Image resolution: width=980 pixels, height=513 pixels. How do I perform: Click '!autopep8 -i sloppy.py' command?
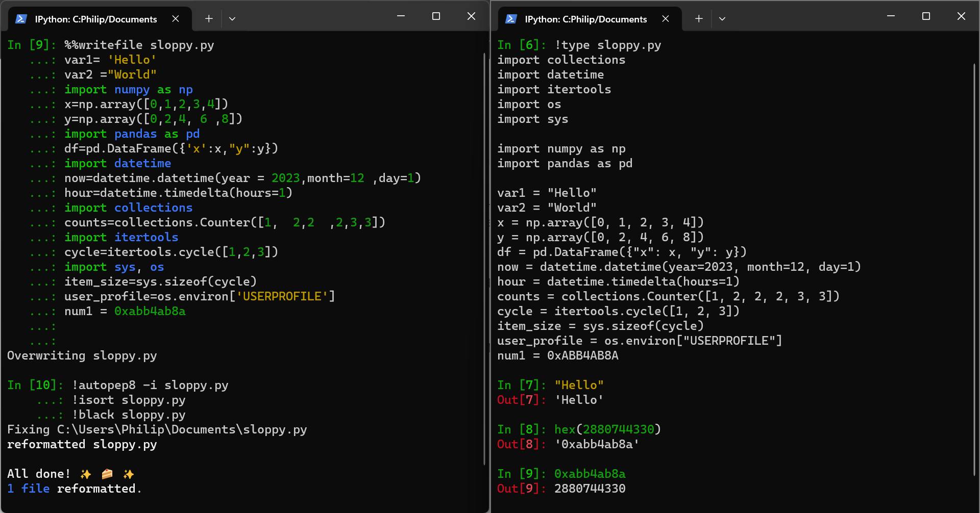[150, 385]
